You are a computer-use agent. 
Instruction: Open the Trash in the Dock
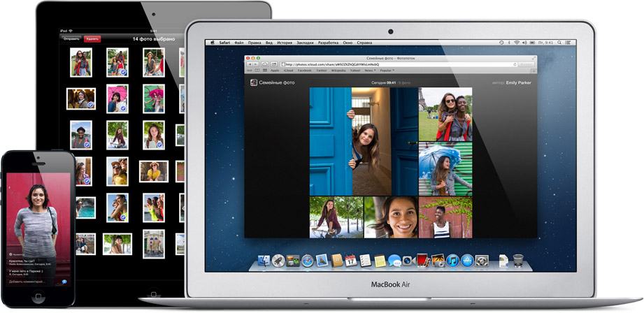(517, 261)
